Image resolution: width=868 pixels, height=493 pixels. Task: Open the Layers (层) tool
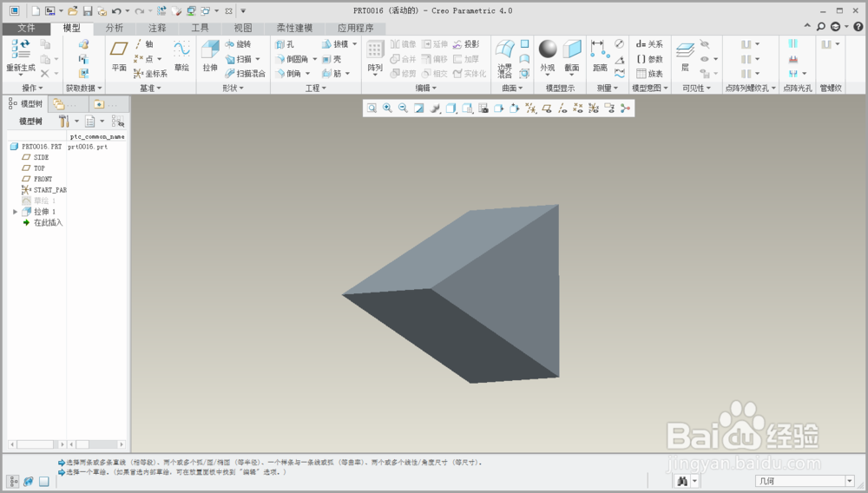pos(686,56)
